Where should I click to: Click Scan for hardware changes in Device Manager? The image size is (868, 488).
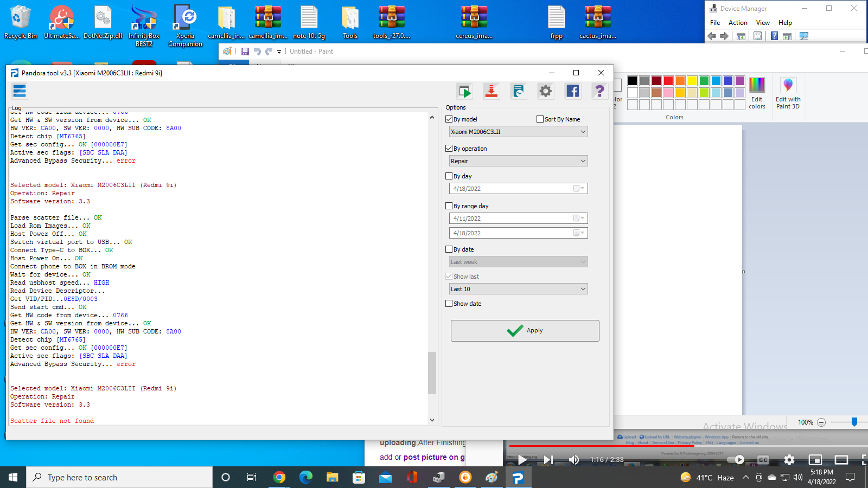pyautogui.click(x=804, y=36)
